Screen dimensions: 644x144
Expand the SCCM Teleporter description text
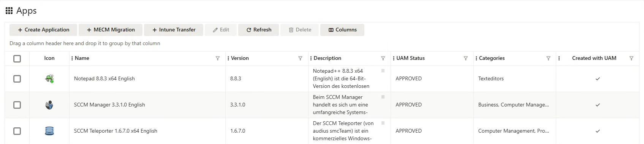(x=383, y=123)
